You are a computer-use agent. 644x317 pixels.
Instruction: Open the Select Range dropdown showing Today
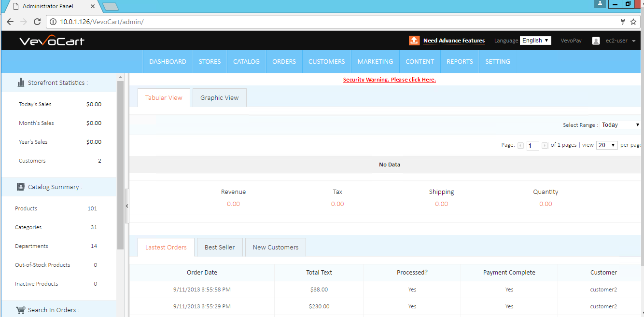coord(620,125)
